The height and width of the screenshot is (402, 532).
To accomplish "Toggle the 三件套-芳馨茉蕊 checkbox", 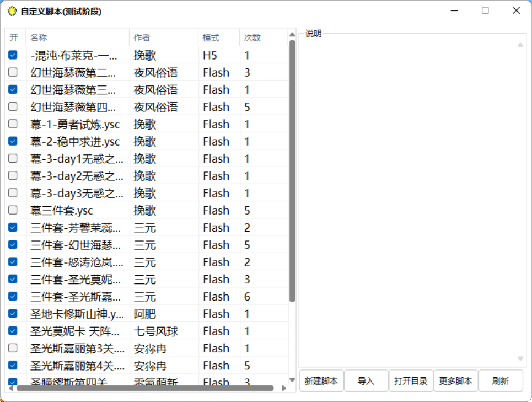I will 13,227.
